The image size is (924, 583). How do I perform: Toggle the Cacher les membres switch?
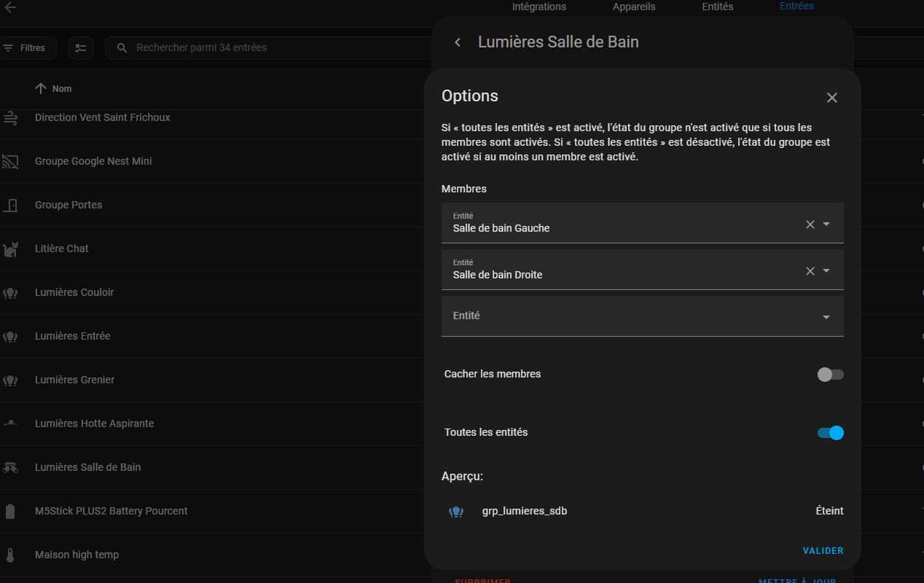pos(830,375)
